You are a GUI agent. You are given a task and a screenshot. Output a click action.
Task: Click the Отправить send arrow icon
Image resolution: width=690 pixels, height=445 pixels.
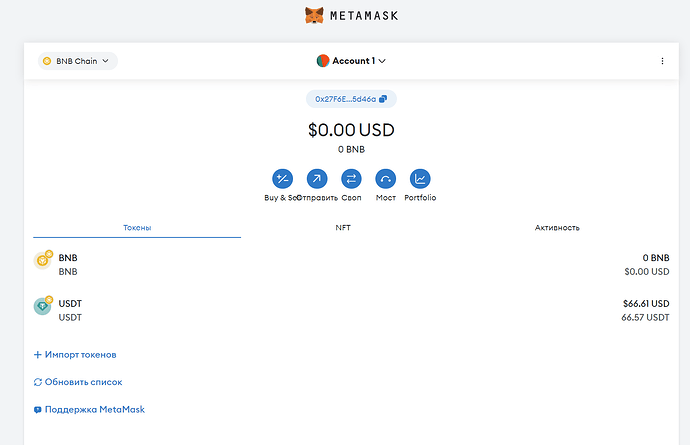click(317, 179)
